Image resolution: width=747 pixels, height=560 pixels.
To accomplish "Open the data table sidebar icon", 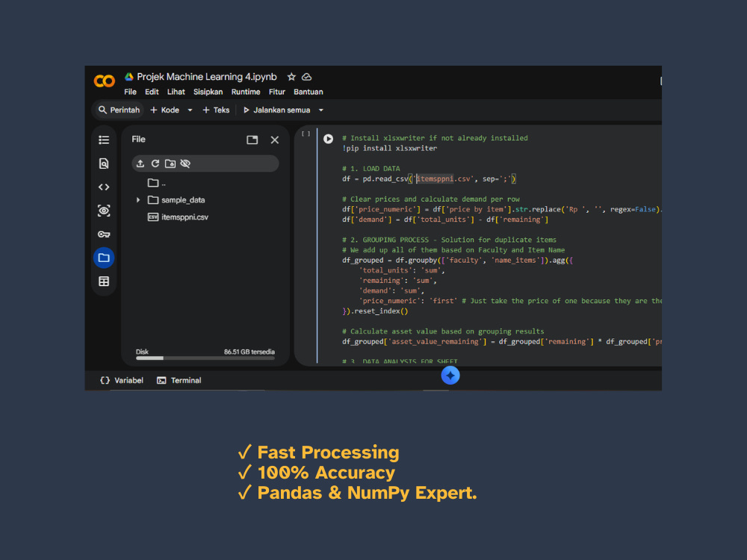I will [104, 281].
